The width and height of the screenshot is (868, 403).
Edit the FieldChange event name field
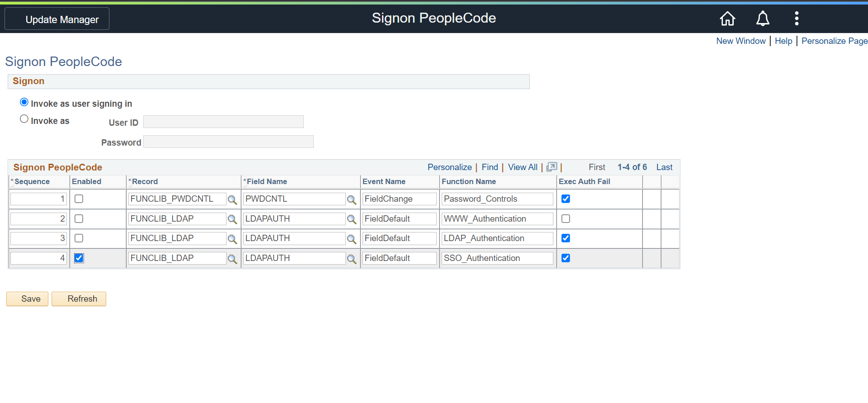pos(400,199)
